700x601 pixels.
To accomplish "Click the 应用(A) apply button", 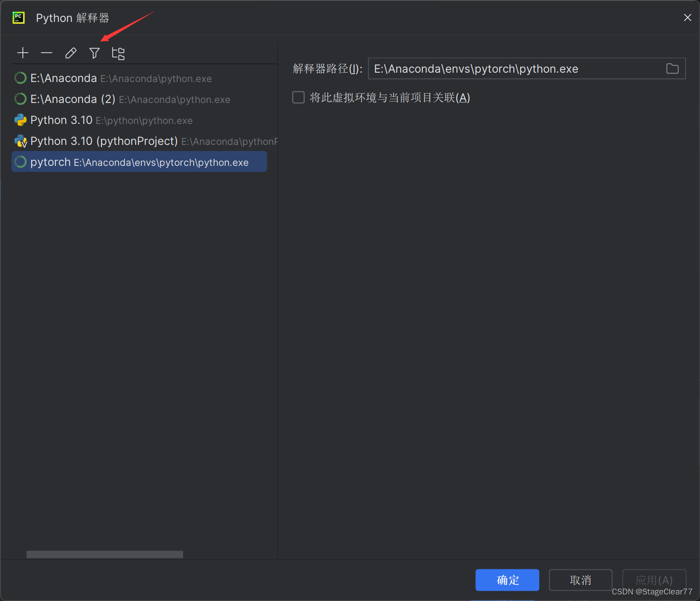I will [654, 580].
